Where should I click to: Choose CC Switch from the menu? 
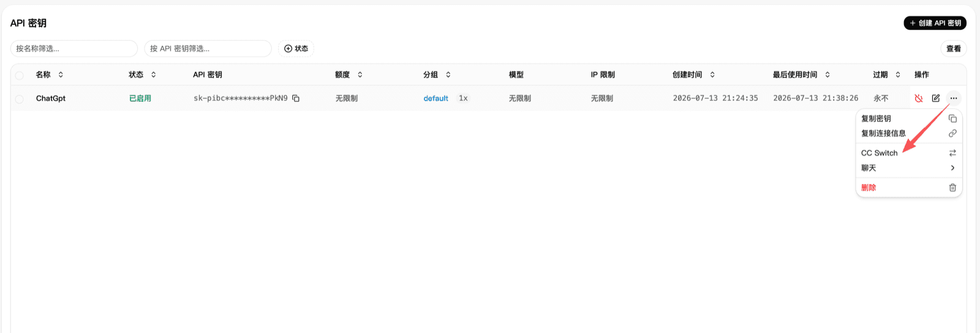pos(909,153)
